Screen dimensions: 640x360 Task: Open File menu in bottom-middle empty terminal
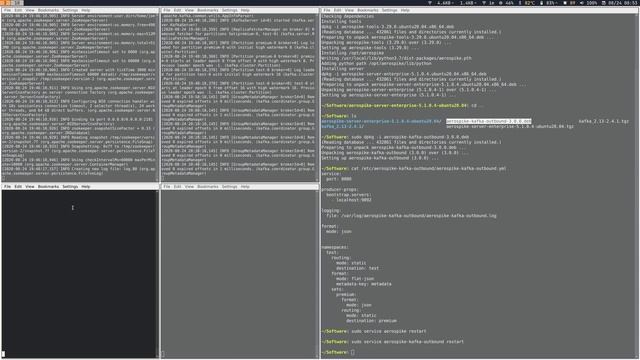167,187
